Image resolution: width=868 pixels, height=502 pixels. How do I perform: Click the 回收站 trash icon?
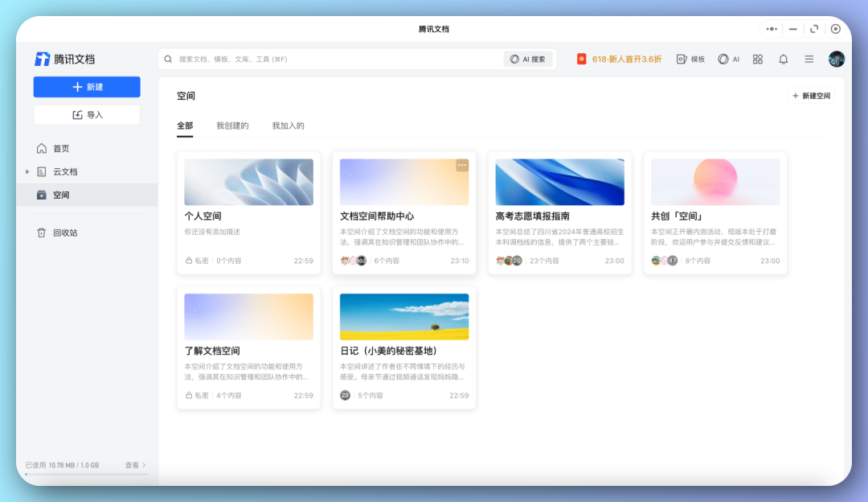tap(42, 232)
